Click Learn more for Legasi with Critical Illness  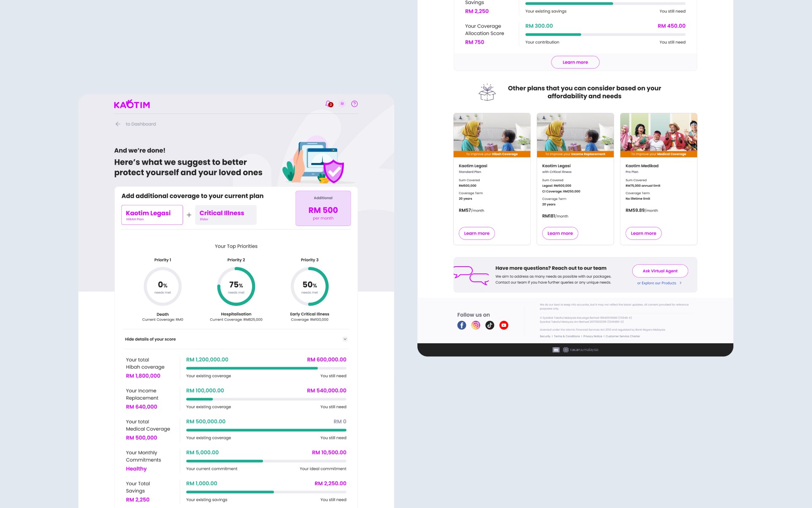[x=560, y=233]
